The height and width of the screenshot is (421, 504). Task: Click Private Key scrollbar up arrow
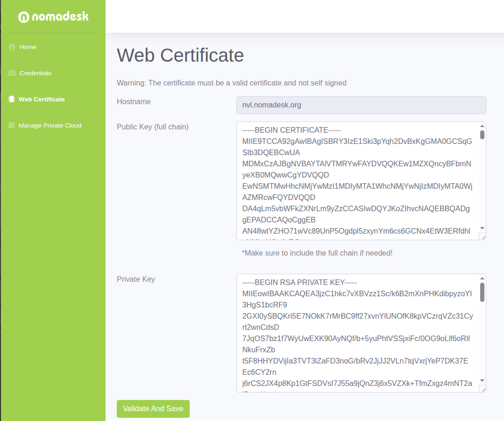[482, 278]
